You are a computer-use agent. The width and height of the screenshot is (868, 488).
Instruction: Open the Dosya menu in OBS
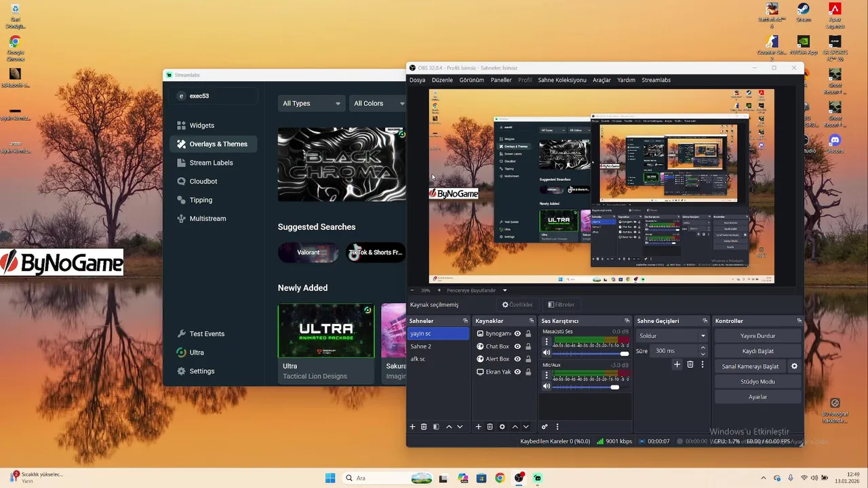417,80
